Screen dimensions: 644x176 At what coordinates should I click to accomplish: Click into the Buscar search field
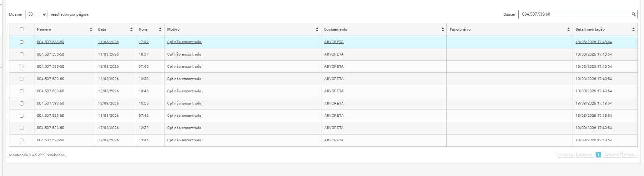click(574, 14)
